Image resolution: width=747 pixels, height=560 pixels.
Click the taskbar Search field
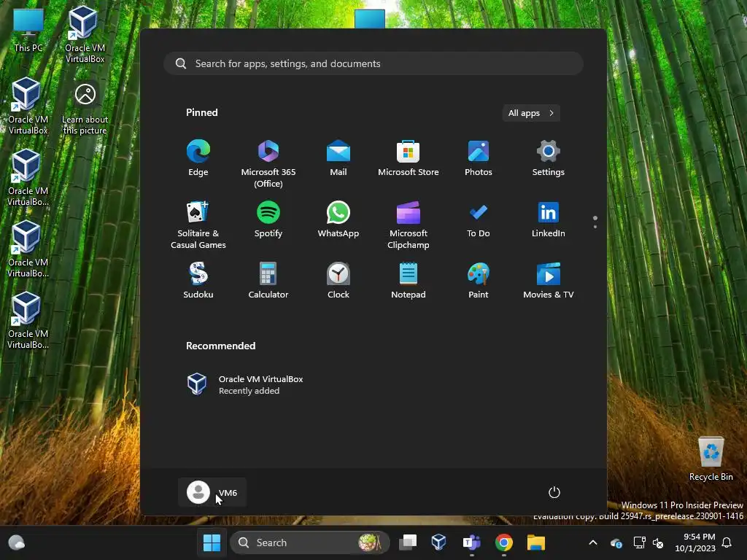(x=309, y=542)
